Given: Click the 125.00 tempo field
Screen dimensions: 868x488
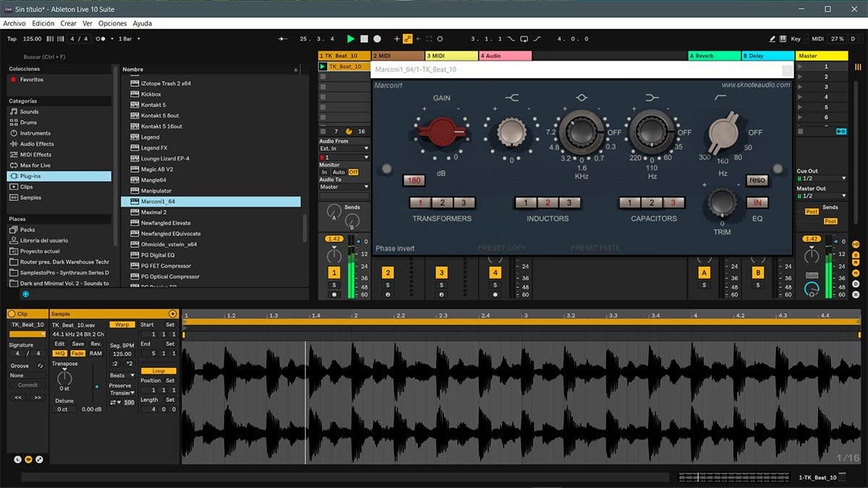Looking at the screenshot, I should 32,38.
